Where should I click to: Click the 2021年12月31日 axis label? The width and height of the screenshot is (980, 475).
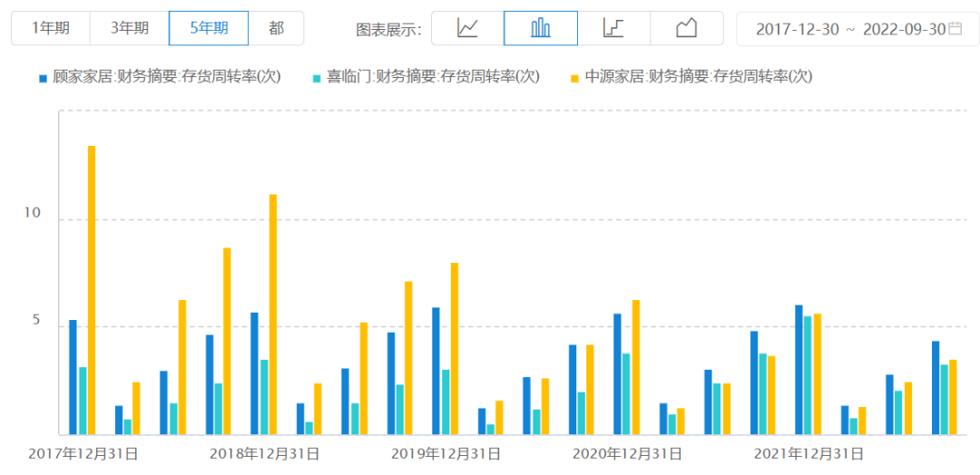(808, 454)
